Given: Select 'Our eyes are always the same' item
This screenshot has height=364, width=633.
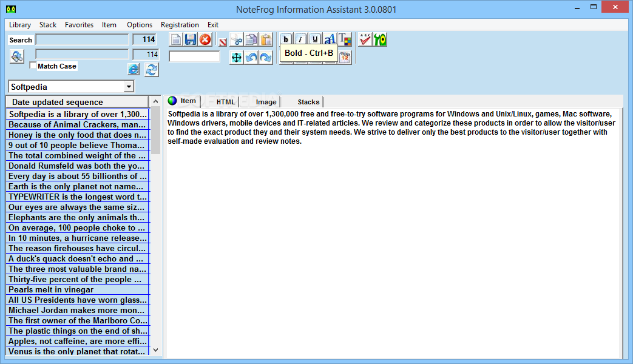Looking at the screenshot, I should coord(78,207).
